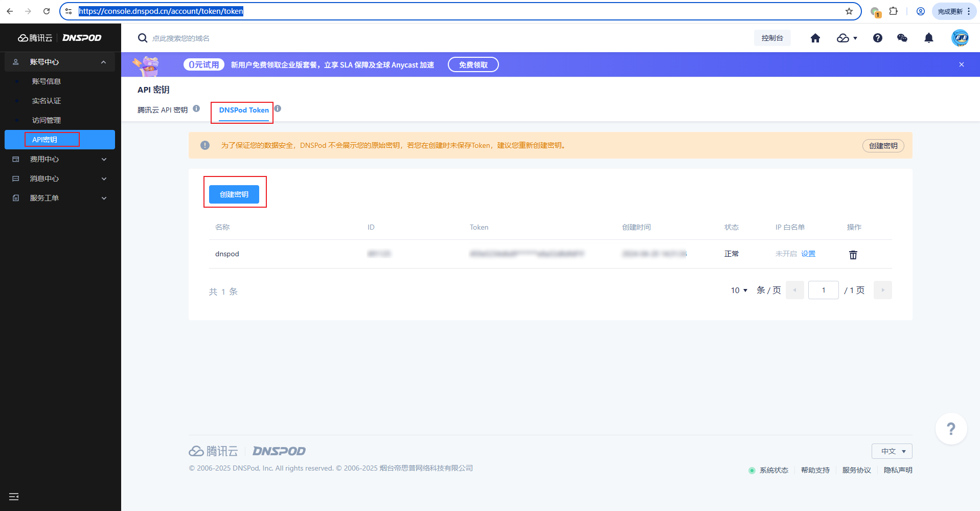This screenshot has width=980, height=511.
Task: Click the 正常 status cell
Action: point(732,254)
